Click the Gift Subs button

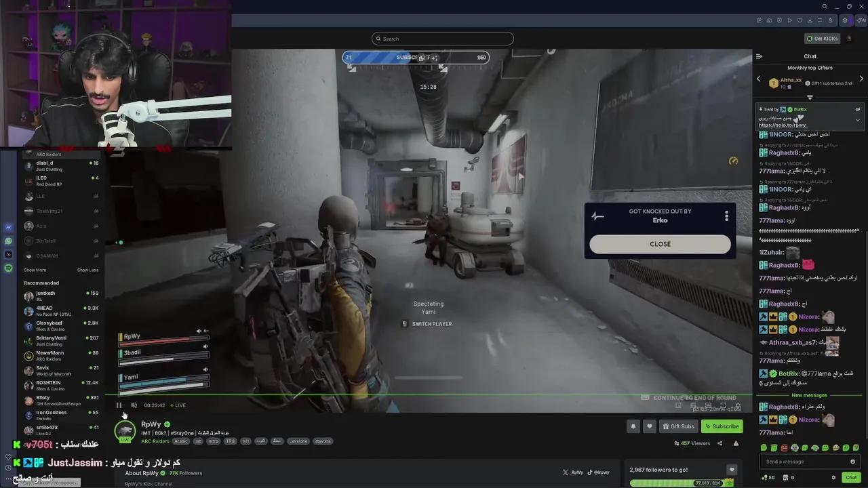pyautogui.click(x=678, y=426)
